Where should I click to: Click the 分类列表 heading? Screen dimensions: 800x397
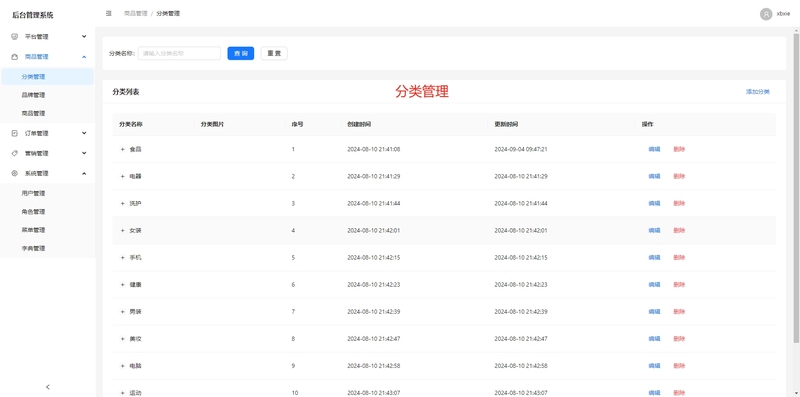[126, 92]
